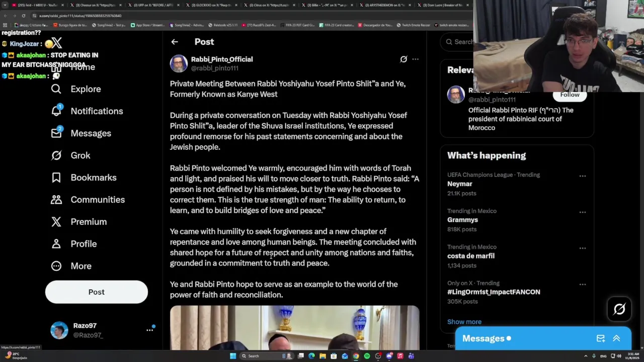This screenshot has width=644, height=362.
Task: Reload the page with browser refresh
Action: pyautogui.click(x=23, y=16)
